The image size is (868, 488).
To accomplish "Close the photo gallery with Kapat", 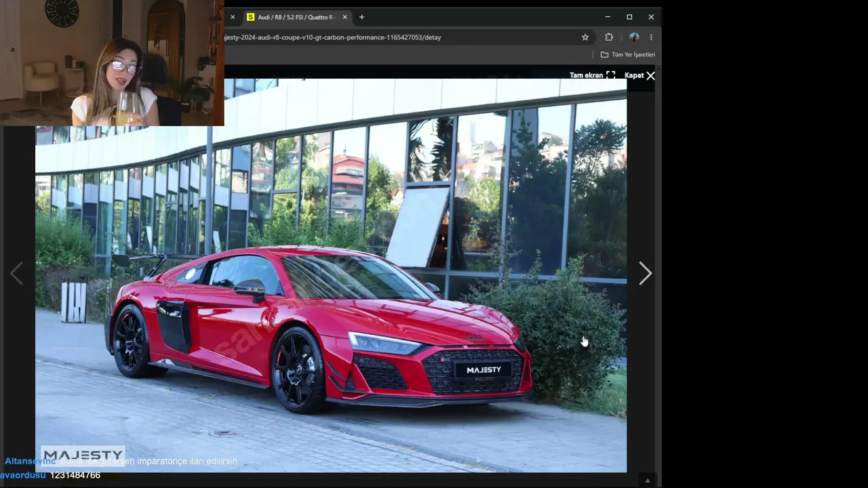I will (x=639, y=75).
